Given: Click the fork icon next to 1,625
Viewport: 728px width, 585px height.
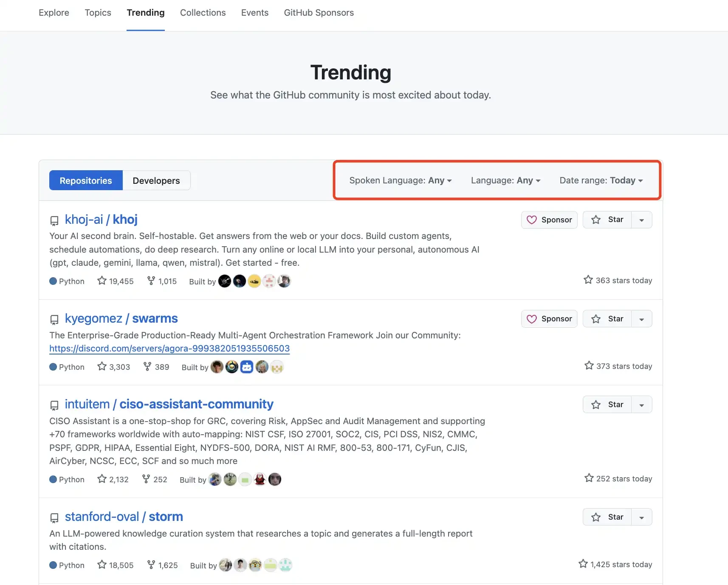Looking at the screenshot, I should [151, 565].
